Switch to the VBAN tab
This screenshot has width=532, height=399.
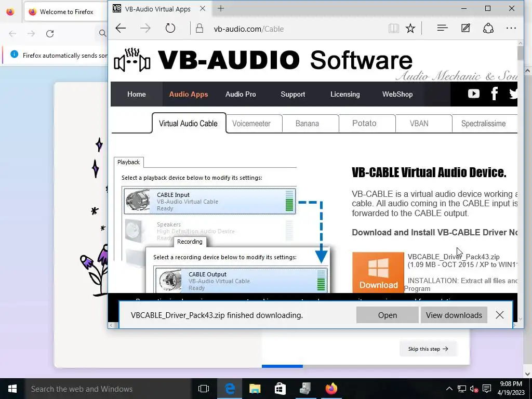[419, 124]
